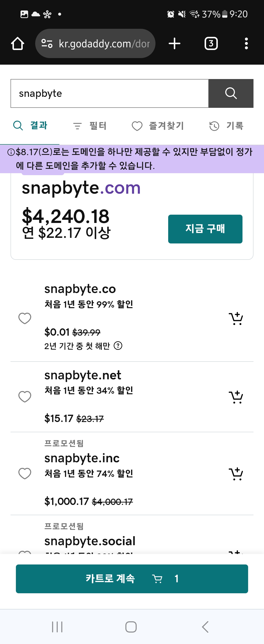The image size is (264, 644).
Task: Favorite snapbyte.co with the heart
Action: pyautogui.click(x=25, y=319)
